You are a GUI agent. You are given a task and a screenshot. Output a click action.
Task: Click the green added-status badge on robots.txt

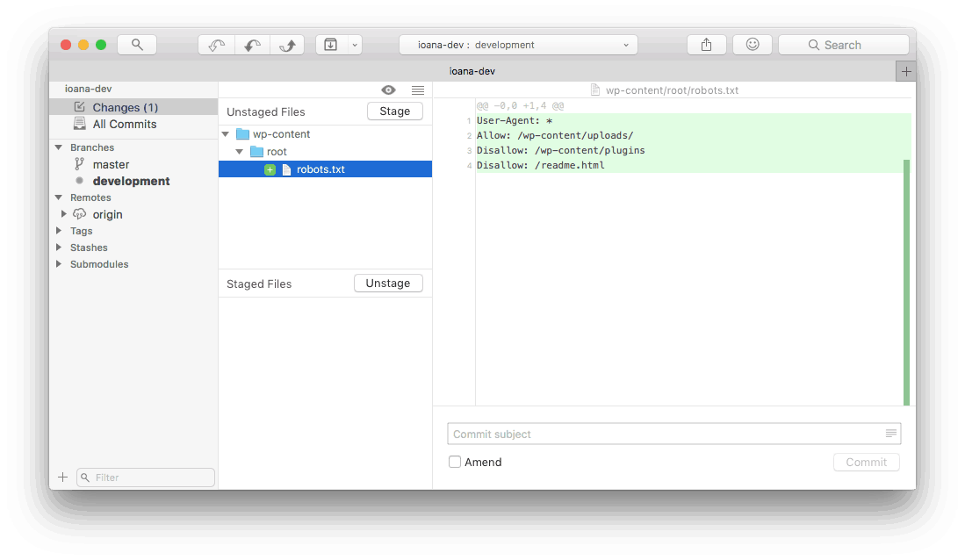(x=270, y=170)
